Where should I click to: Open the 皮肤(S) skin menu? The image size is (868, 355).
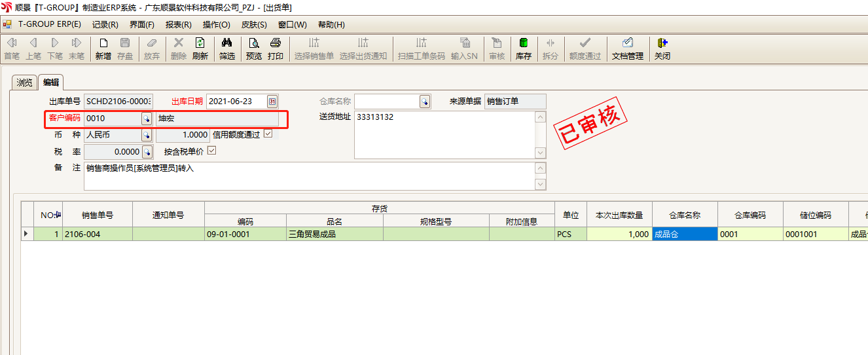tap(254, 25)
